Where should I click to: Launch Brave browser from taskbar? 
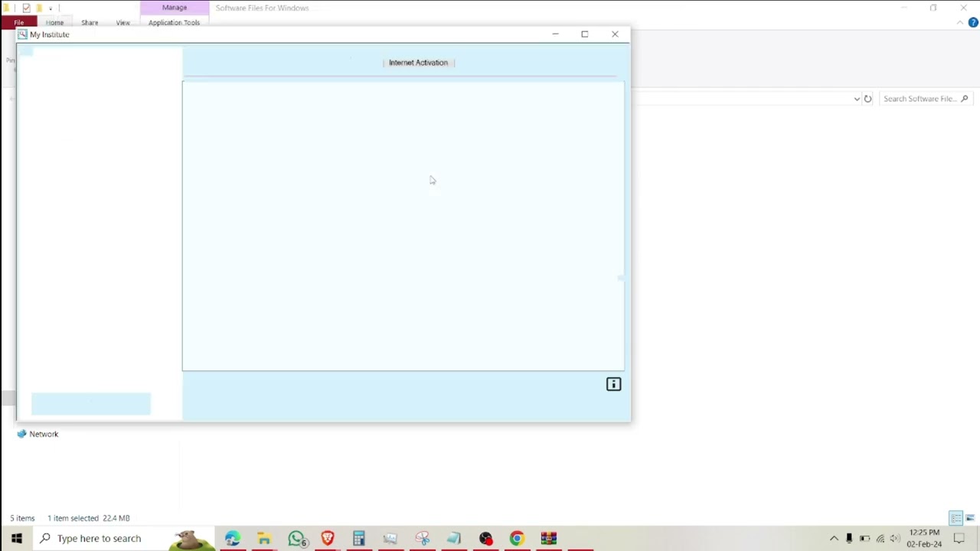coord(328,538)
